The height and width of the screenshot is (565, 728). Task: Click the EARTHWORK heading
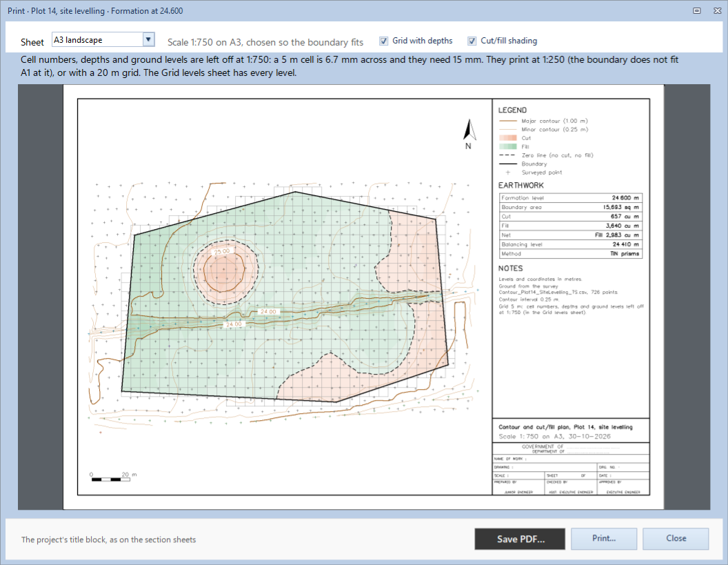click(x=521, y=186)
